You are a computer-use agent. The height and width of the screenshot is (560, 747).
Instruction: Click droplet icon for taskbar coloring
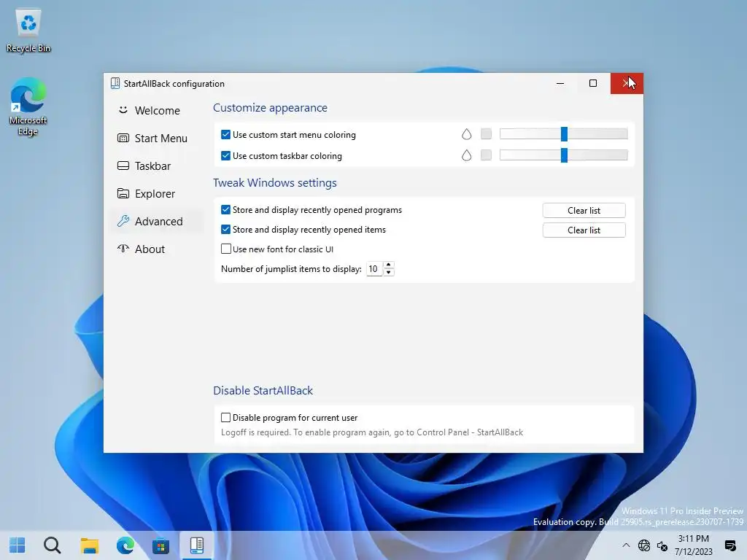point(466,155)
